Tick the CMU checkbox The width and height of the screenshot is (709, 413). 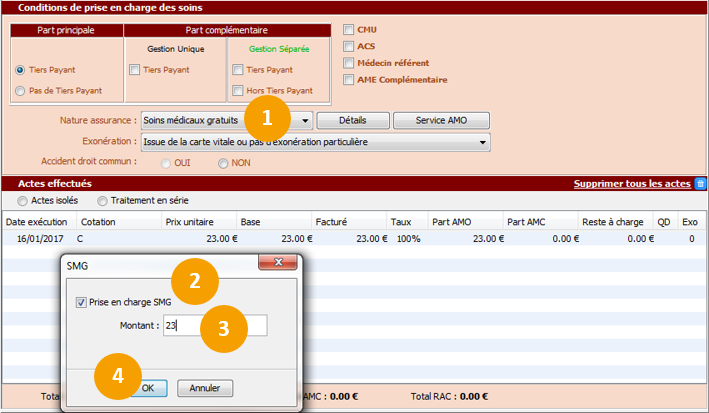(348, 30)
